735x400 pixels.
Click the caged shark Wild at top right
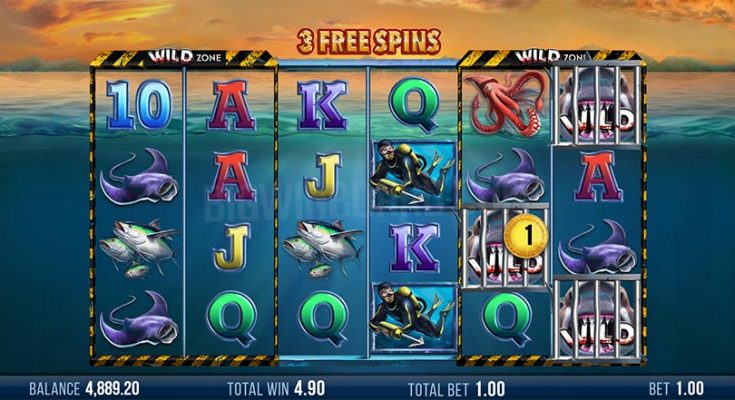597,106
